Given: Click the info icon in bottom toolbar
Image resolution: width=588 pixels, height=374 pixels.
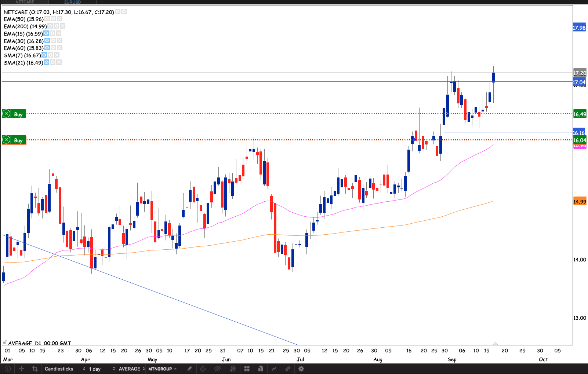Looking at the screenshot, I should (x=7, y=369).
